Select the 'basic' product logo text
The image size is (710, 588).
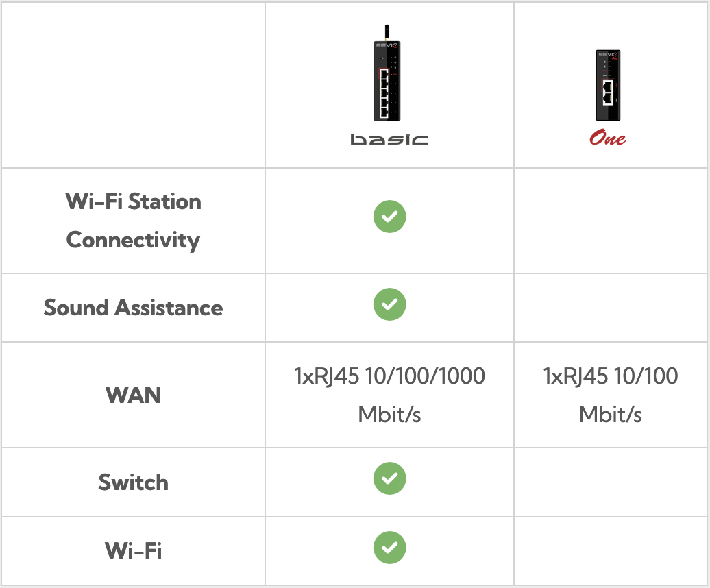click(x=389, y=139)
